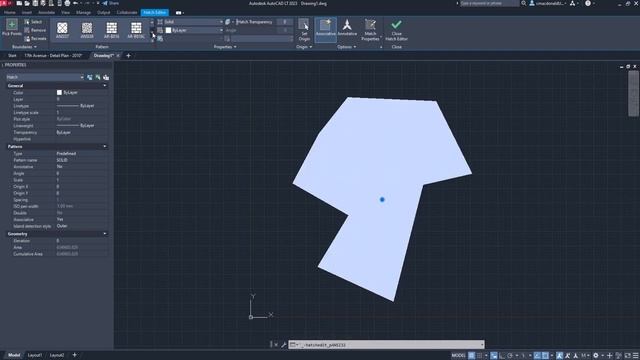Toggle grid display in status bar
This screenshot has height=360, width=640.
[x=472, y=356]
